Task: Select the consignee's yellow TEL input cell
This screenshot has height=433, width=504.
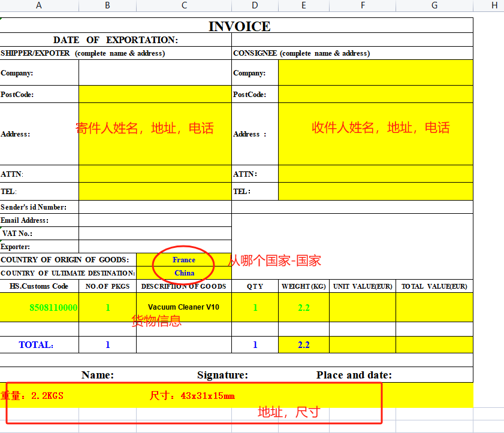Action: 375,192
